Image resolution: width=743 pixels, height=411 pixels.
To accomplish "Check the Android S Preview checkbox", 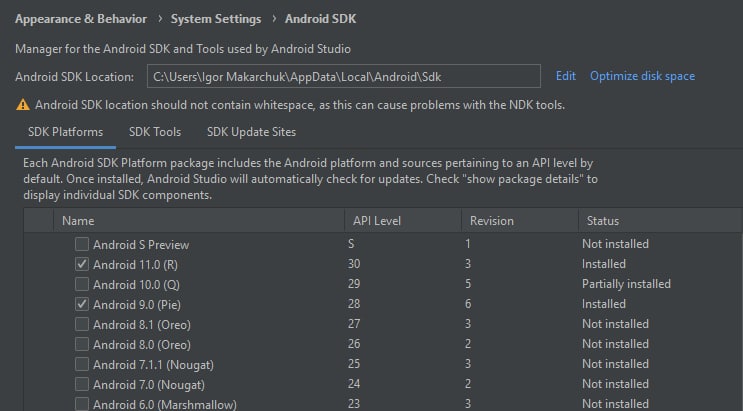I will point(82,244).
